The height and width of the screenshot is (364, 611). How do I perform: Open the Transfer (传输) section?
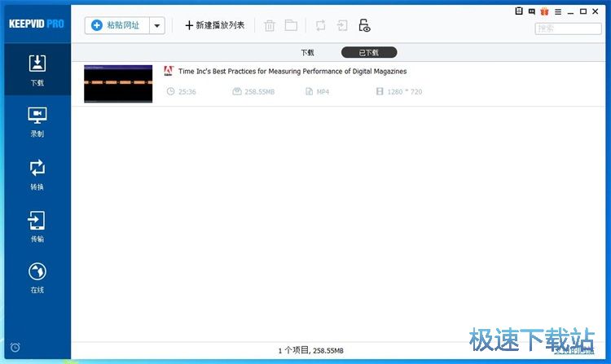(37, 226)
